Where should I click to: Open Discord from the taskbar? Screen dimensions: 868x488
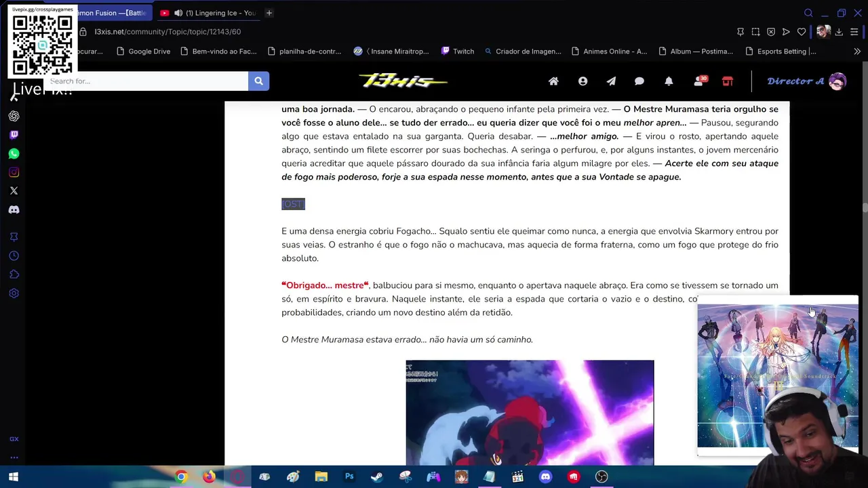tap(545, 477)
